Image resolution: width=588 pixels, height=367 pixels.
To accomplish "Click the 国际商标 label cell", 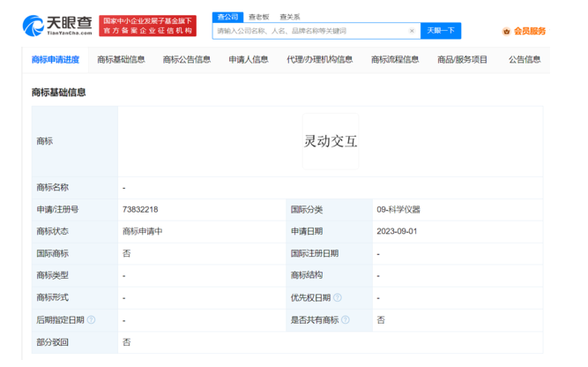I will [75, 254].
